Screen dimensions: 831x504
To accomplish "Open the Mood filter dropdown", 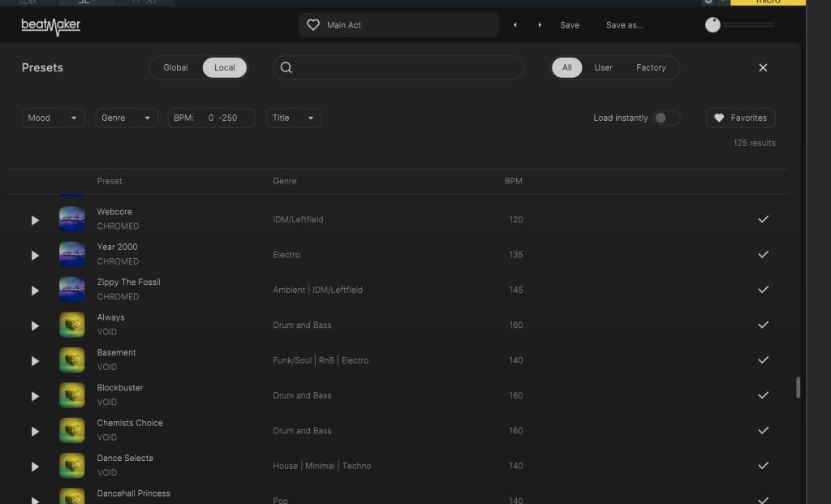I will 54,118.
